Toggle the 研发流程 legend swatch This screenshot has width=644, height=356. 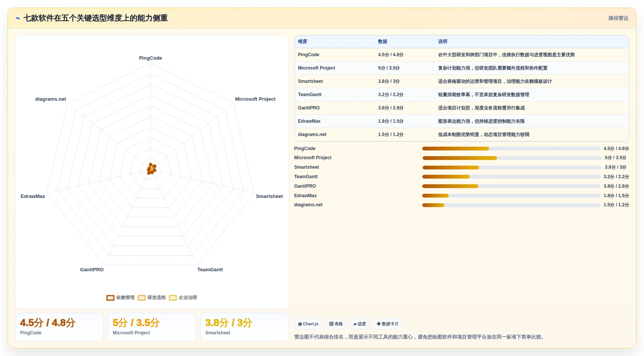point(142,298)
